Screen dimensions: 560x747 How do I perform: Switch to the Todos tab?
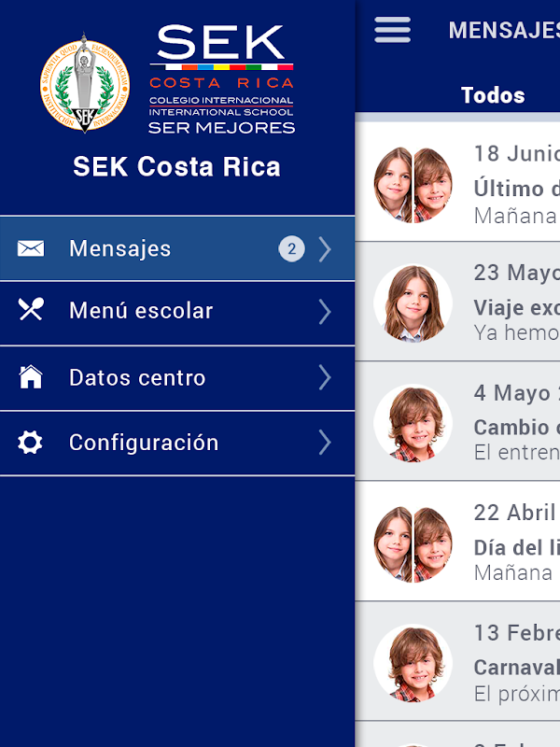coord(493,95)
